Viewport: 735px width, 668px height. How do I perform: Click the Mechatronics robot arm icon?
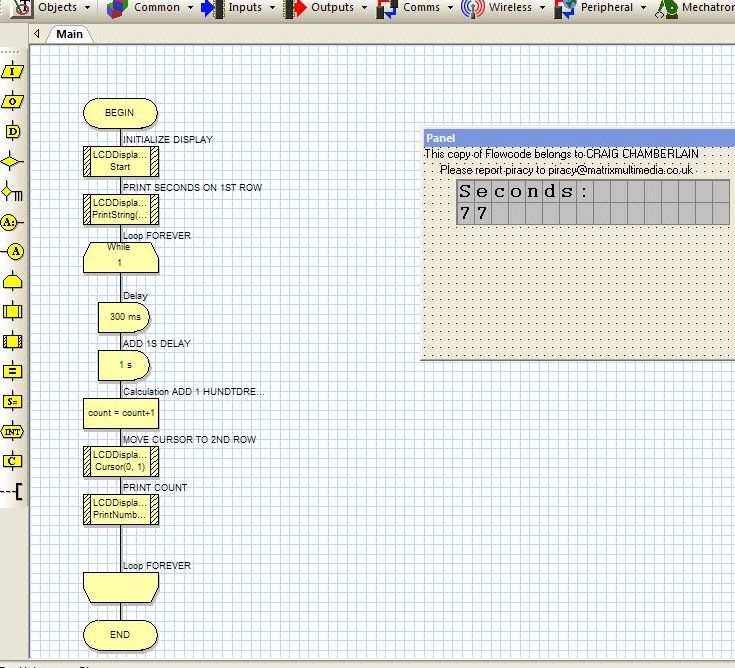[x=666, y=8]
